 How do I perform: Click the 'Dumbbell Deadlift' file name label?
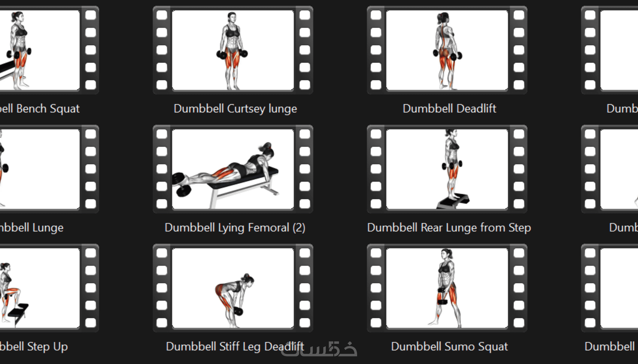coord(449,109)
